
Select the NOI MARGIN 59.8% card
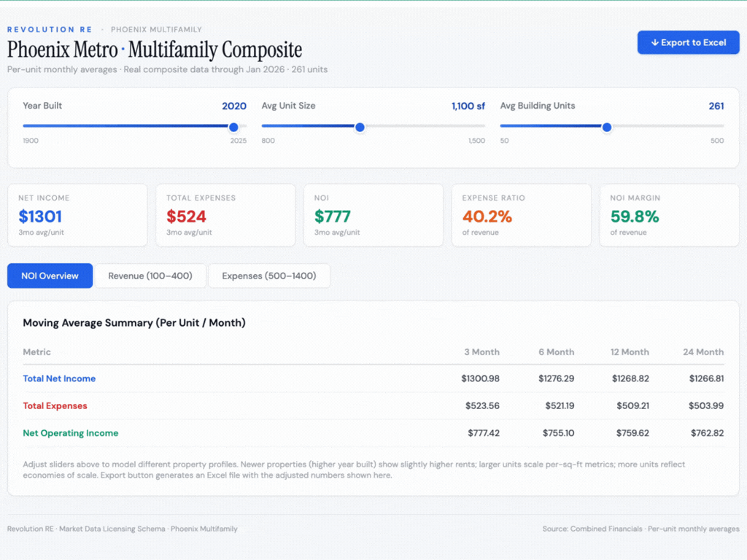669,215
